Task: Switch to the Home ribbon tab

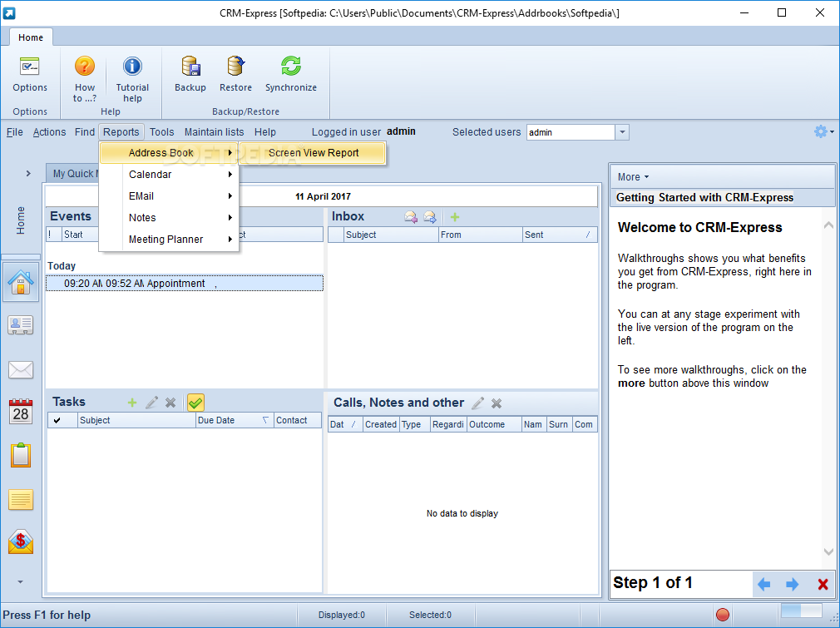Action: click(x=31, y=37)
